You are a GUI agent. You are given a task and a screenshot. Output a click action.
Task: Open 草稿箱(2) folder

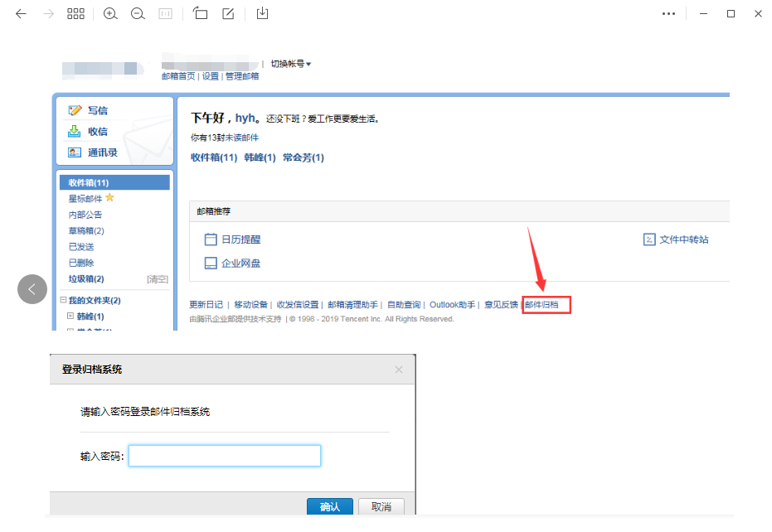[x=86, y=231]
